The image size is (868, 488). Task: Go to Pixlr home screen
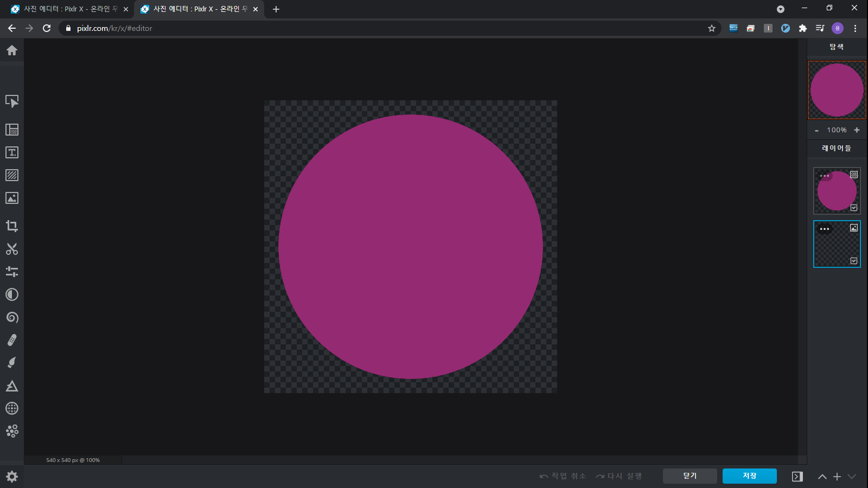coord(12,50)
